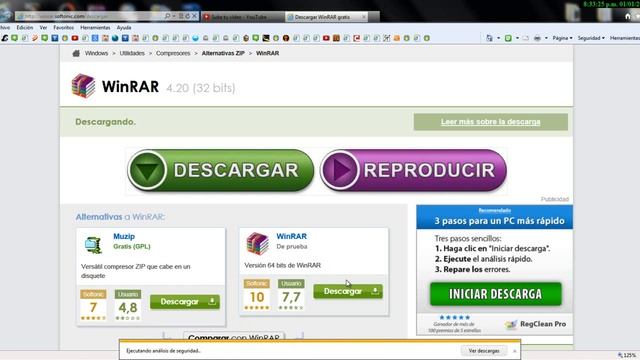The width and height of the screenshot is (640, 360).
Task: Click the blue Google favorite icon
Action: [x=95, y=38]
